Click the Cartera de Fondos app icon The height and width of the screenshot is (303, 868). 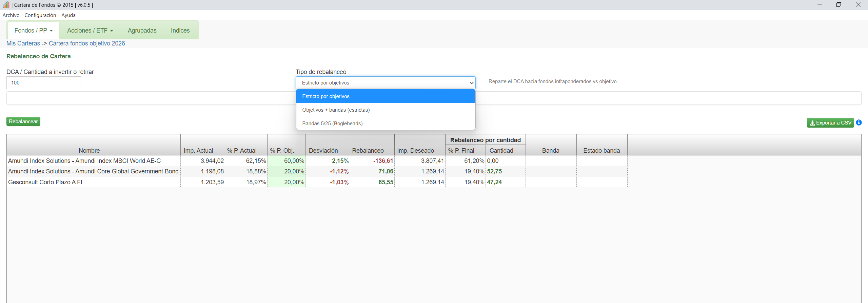tap(6, 5)
